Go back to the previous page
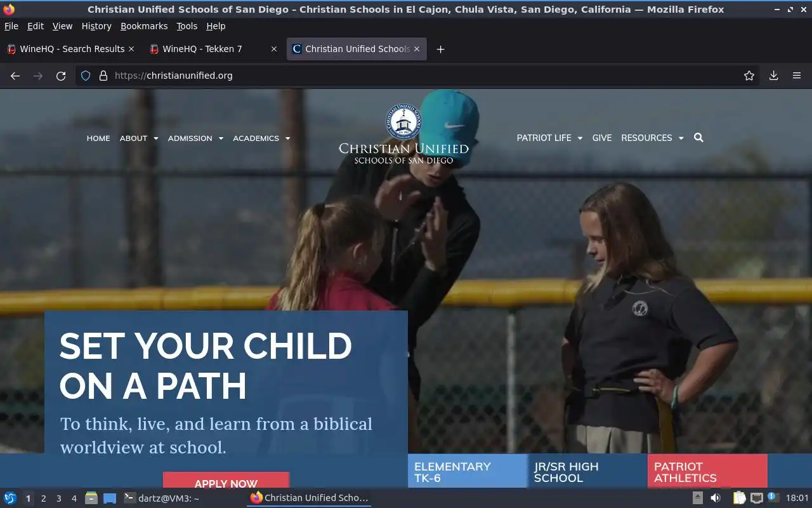Image resolution: width=812 pixels, height=508 pixels. 15,76
